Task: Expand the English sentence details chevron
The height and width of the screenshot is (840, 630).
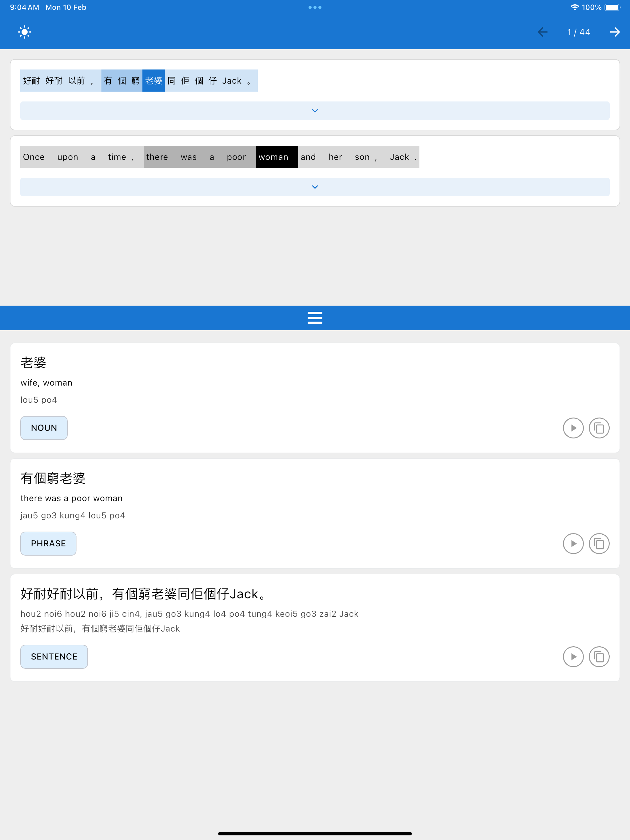Action: [x=315, y=187]
